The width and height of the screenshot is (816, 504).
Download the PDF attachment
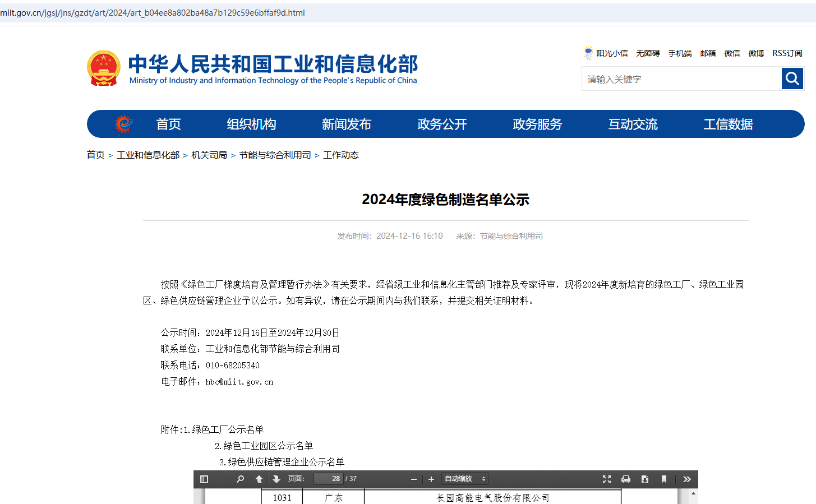point(644,479)
